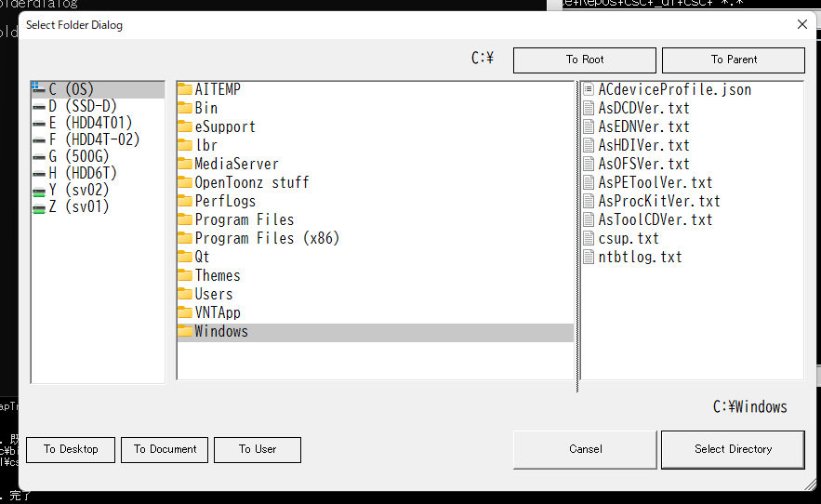Click the C:¥Windows selected path label
Image resolution: width=821 pixels, height=504 pixels.
[749, 406]
